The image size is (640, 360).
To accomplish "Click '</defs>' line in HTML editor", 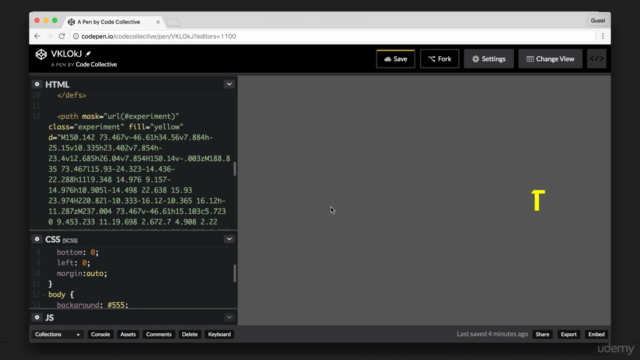I will pyautogui.click(x=72, y=95).
